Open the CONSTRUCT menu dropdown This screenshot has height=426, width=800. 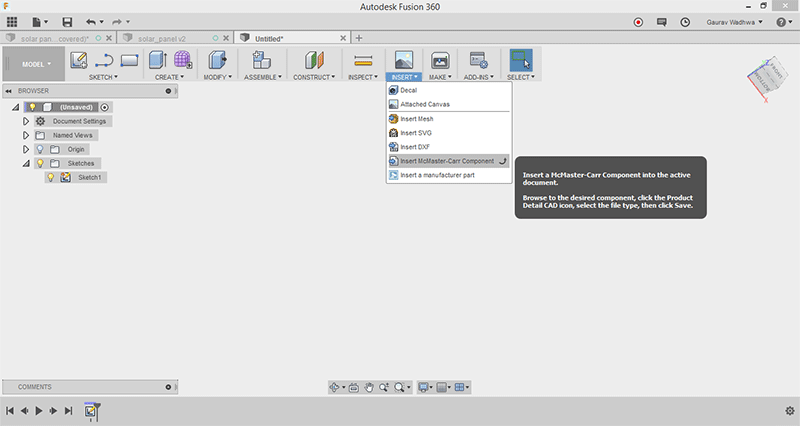[314, 77]
